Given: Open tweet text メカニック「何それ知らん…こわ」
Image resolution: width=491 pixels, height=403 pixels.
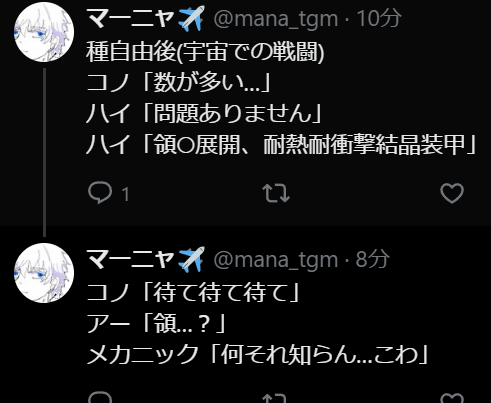Looking at the screenshot, I should point(257,354).
